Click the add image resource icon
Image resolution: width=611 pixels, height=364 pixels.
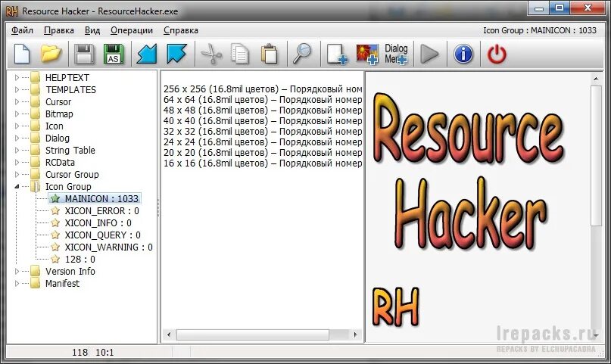367,54
